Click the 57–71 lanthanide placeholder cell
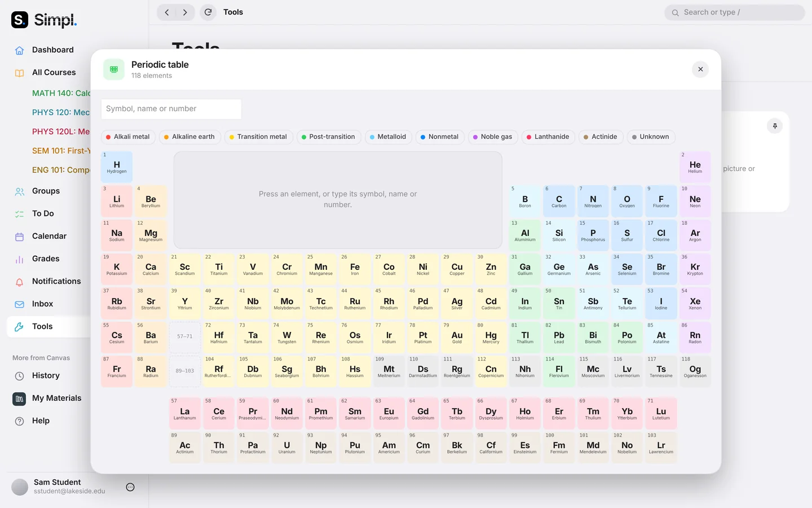Screen dimensions: 812x508 point(185,337)
